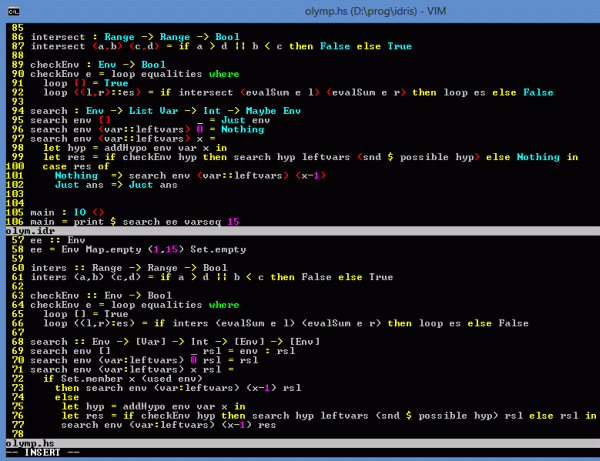Click '[Var]' on line 68
This screenshot has width=600, height=461.
[151, 342]
